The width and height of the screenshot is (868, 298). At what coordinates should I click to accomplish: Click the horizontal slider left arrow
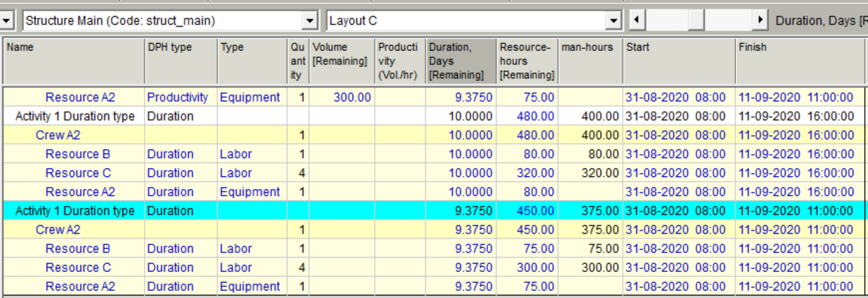[x=637, y=21]
